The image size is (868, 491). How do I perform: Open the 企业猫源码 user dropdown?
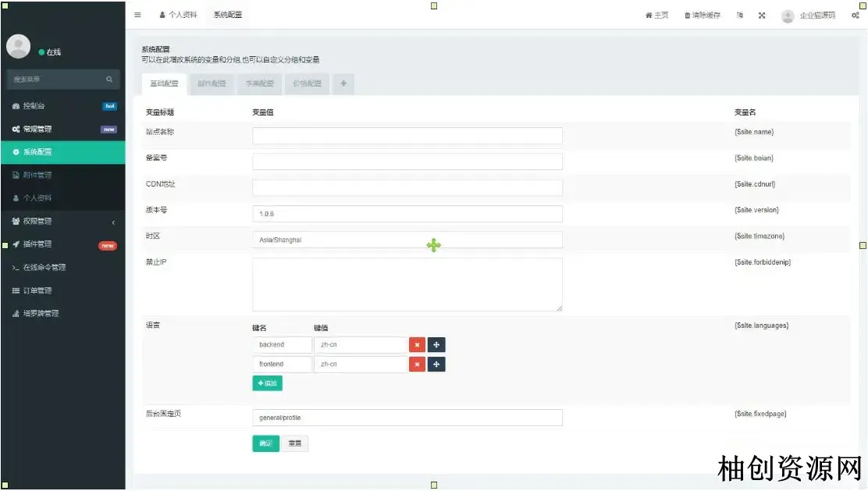click(x=809, y=15)
